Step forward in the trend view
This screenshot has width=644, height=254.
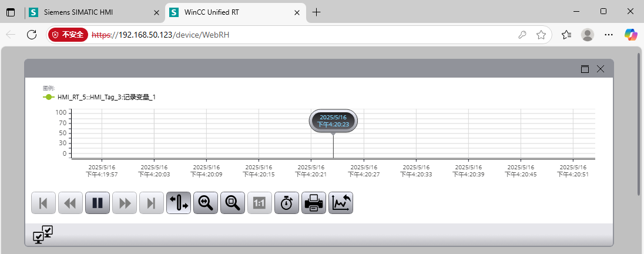coord(125,203)
